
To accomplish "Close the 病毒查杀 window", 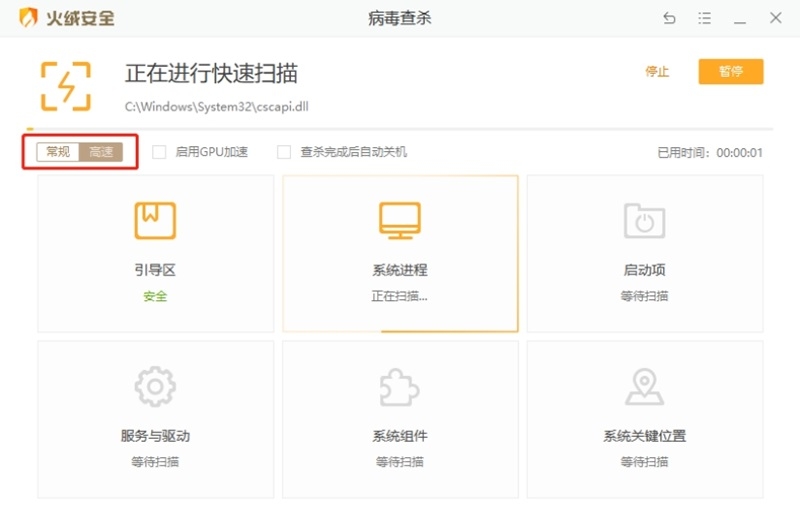I will point(776,18).
